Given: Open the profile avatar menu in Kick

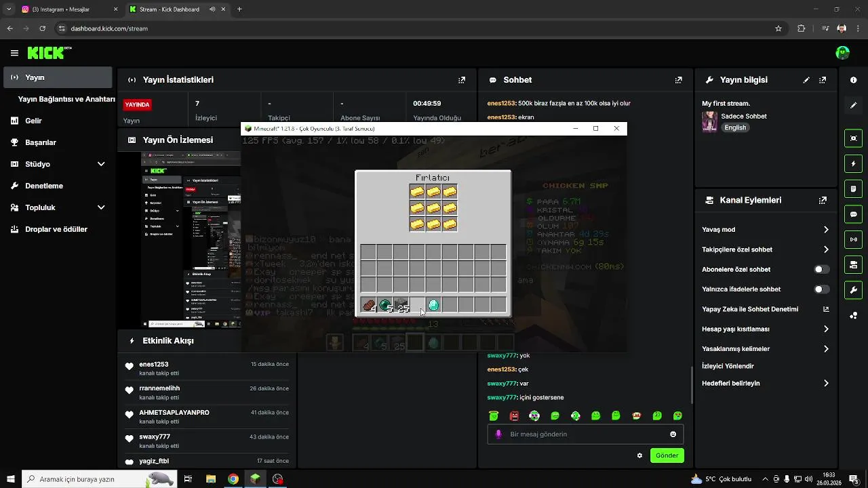Looking at the screenshot, I should 842,53.
